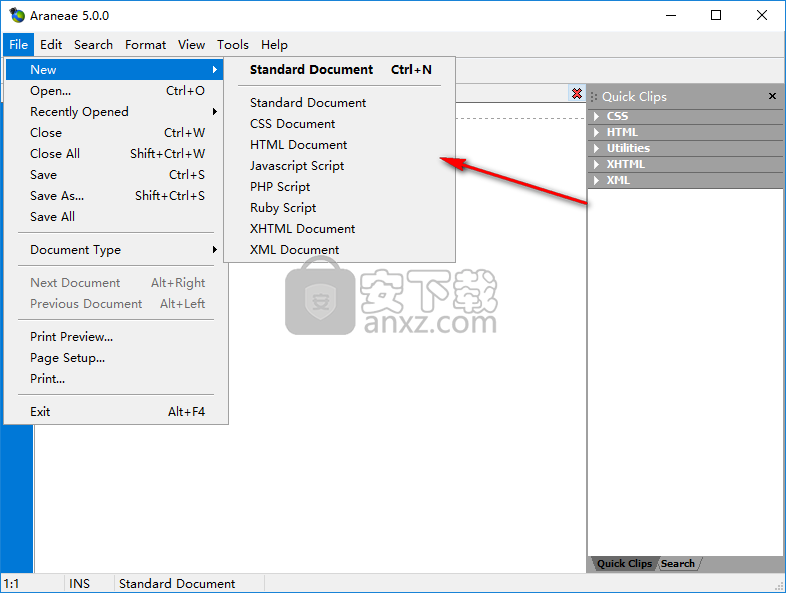The height and width of the screenshot is (593, 786).
Task: Close the Quick Clips panel
Action: [772, 96]
